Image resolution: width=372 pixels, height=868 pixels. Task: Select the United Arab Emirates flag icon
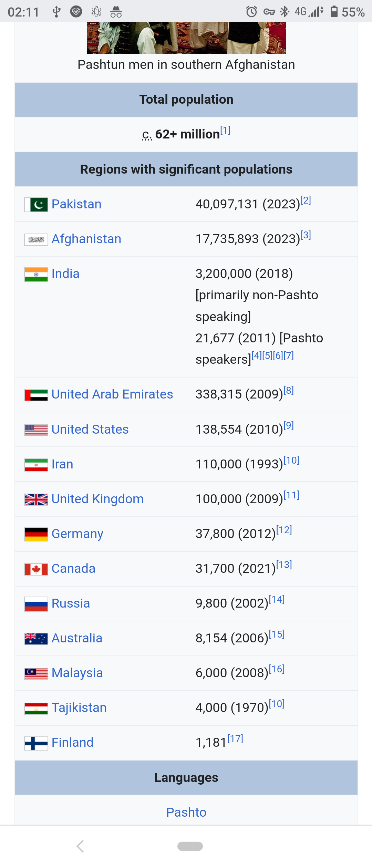35,394
